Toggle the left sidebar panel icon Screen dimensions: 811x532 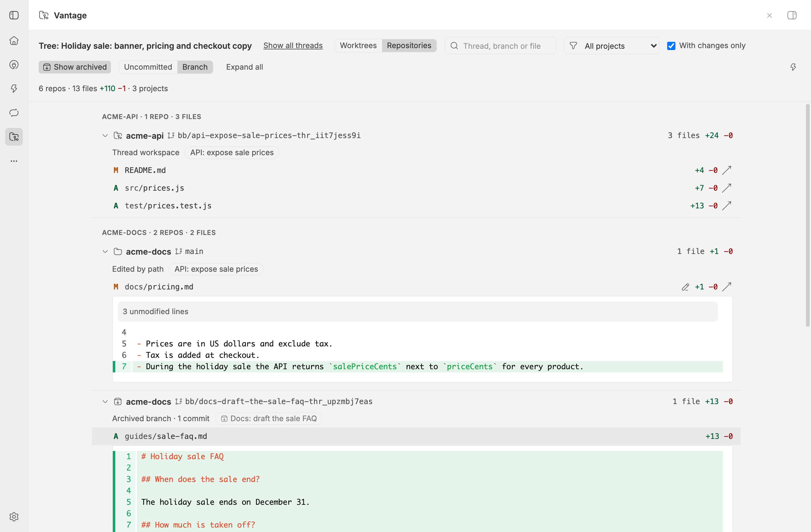(x=14, y=15)
